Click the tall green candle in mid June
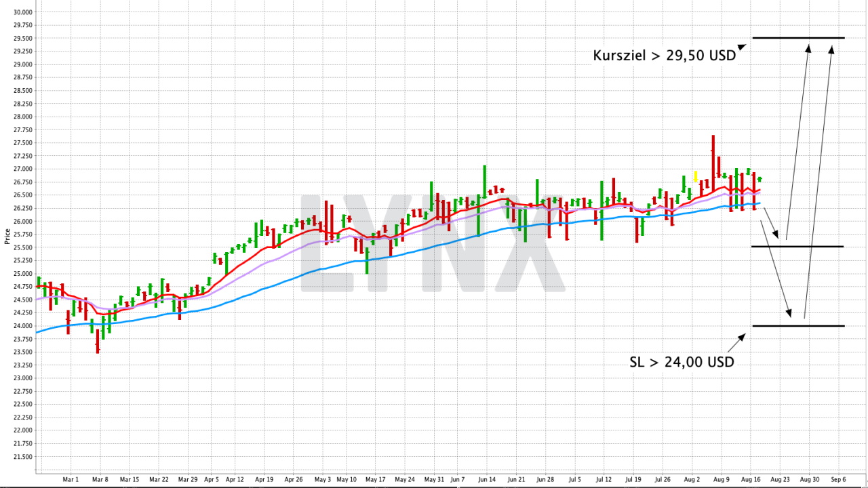The height and width of the screenshot is (488, 868). click(x=484, y=181)
